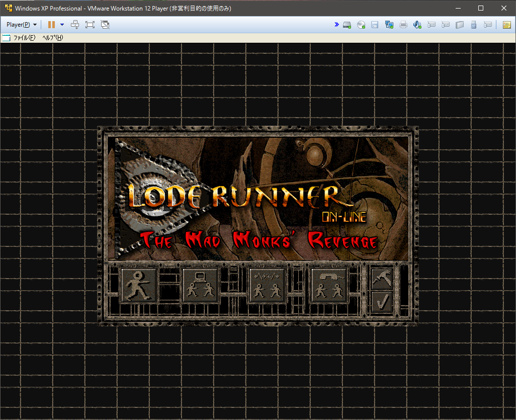516x420 pixels.
Task: Open the ヘルプ(H) menu
Action: [x=53, y=38]
